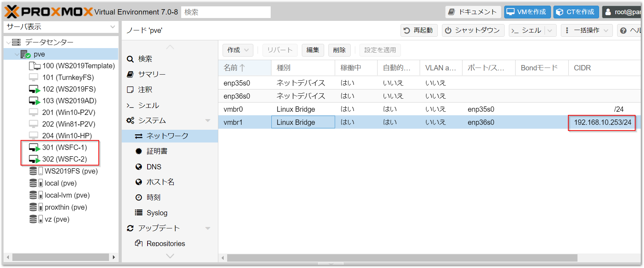This screenshot has width=644, height=268.
Task: Click the ドキュメント button
Action: tap(473, 12)
